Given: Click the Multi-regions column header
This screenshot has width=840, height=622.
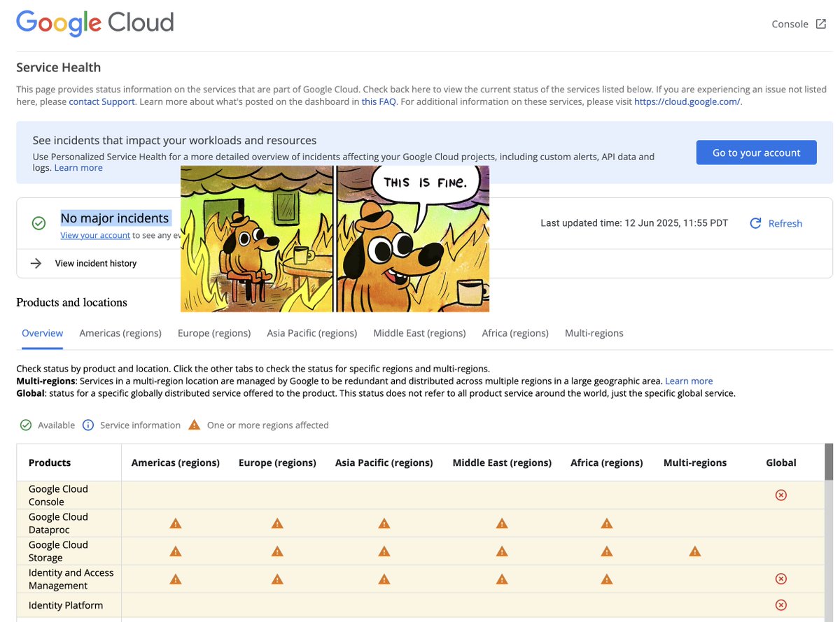Looking at the screenshot, I should 695,462.
